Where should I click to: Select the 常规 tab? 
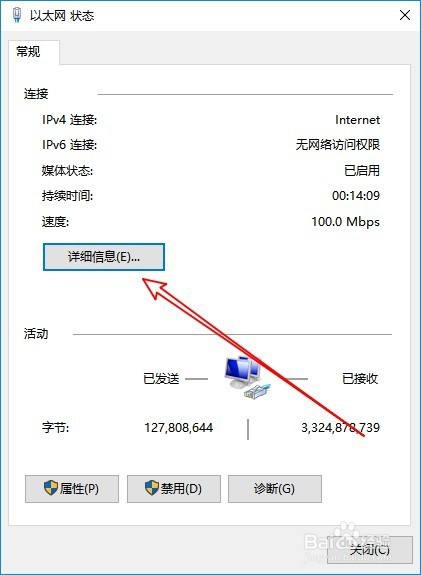(28, 51)
